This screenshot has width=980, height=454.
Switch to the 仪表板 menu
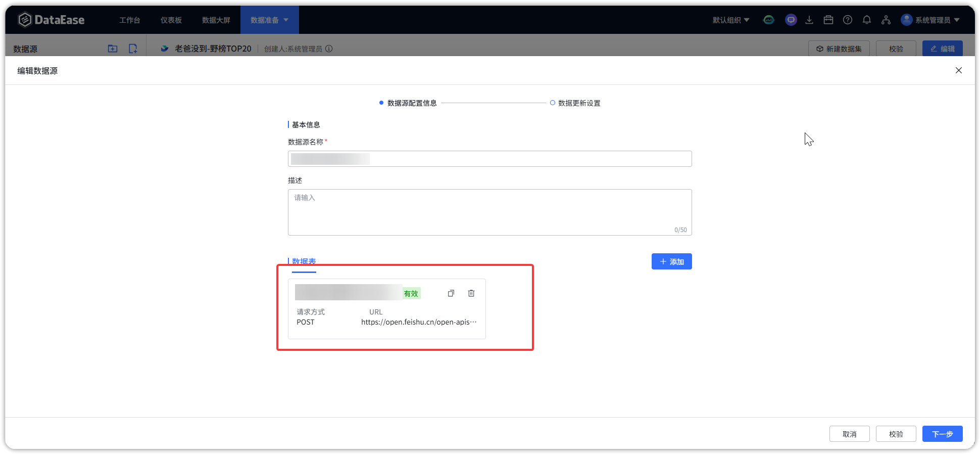[171, 20]
